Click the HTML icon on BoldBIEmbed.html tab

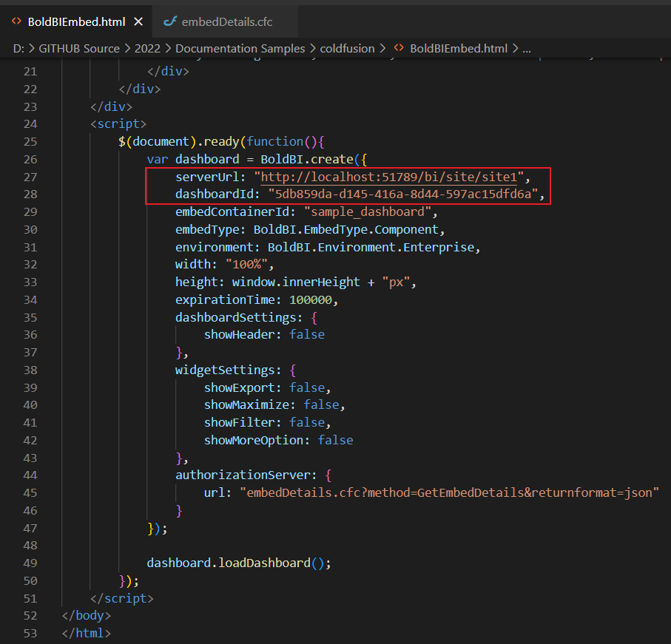16,21
